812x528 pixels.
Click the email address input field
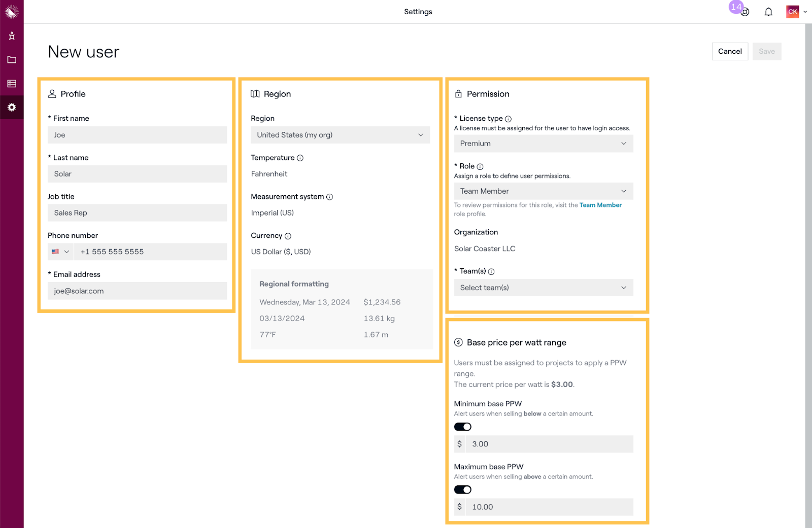137,291
